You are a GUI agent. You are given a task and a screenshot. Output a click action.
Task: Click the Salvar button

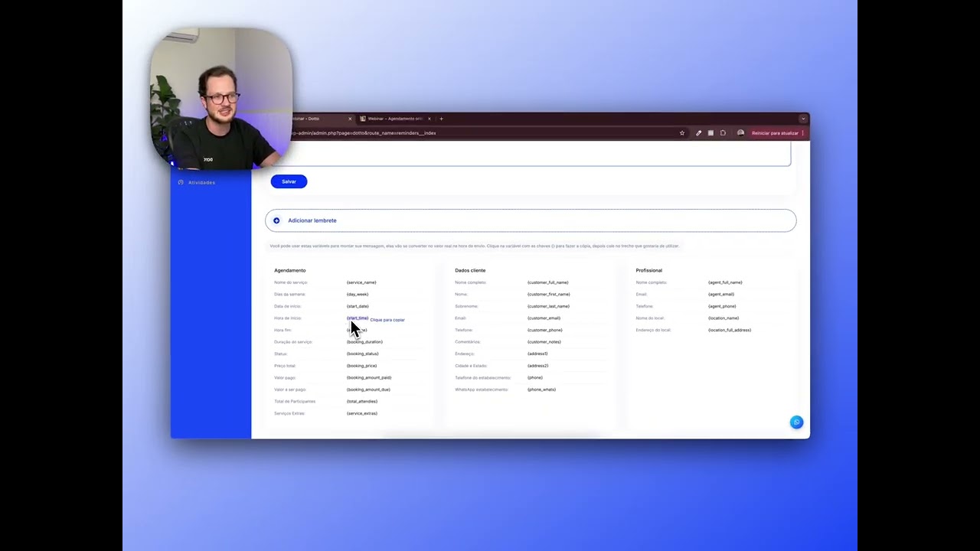tap(289, 181)
